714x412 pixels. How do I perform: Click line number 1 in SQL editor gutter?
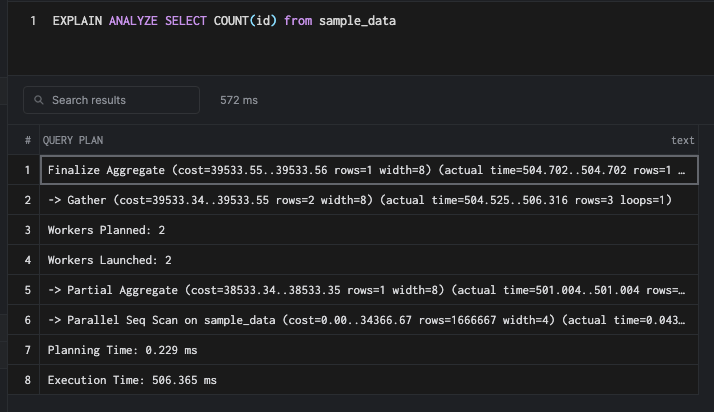tap(33, 20)
